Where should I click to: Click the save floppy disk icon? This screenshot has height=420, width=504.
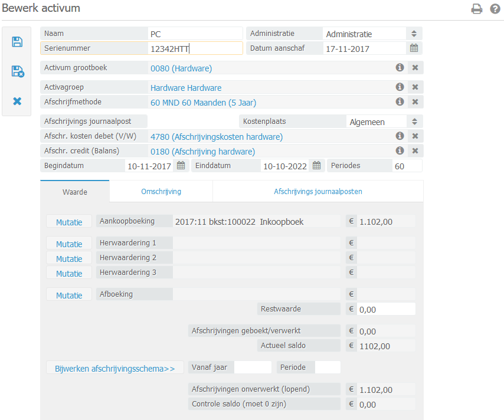coord(17,42)
